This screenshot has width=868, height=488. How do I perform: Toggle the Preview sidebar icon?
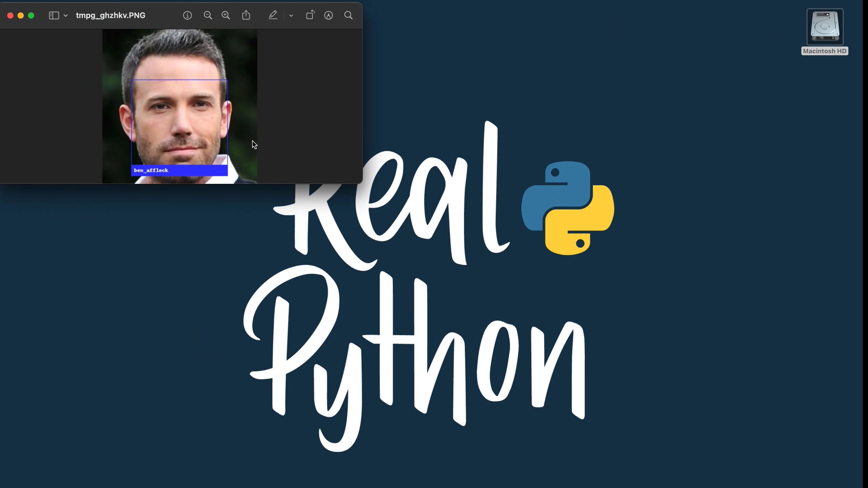click(54, 15)
